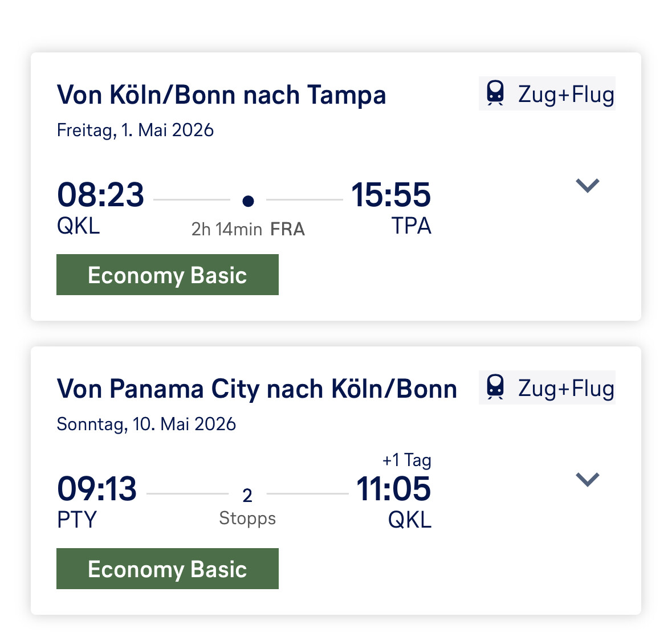This screenshot has height=641, width=672.
Task: Select Economy Basic for the Tampa flight
Action: pyautogui.click(x=168, y=275)
